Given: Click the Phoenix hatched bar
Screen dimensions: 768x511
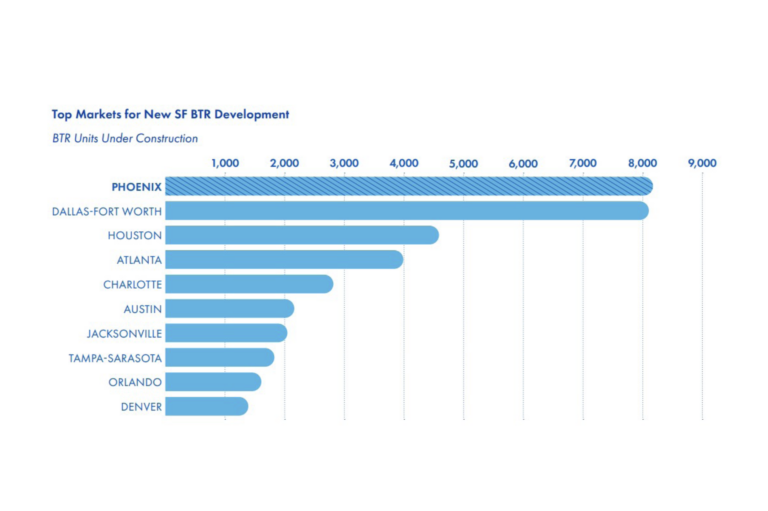Looking at the screenshot, I should tap(408, 186).
